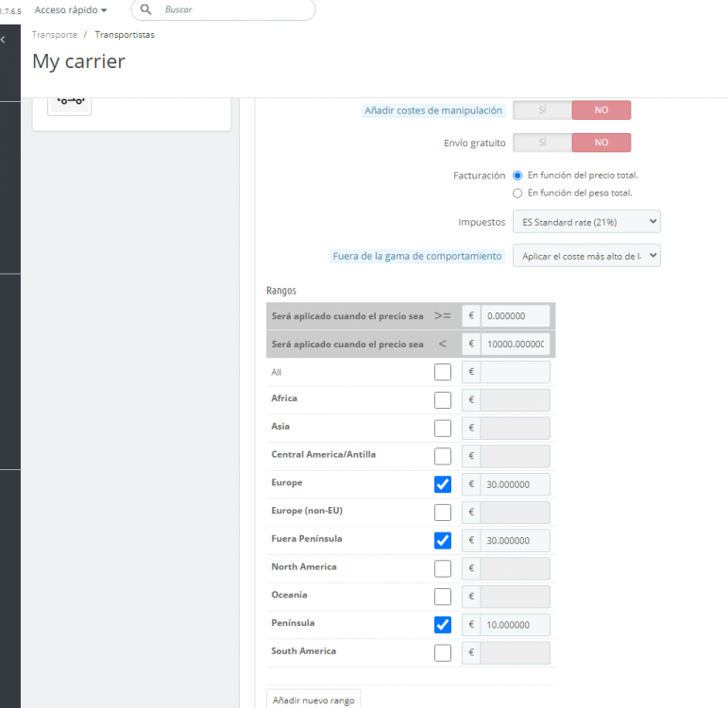Edit the lower price range value 0.000000

click(x=516, y=316)
